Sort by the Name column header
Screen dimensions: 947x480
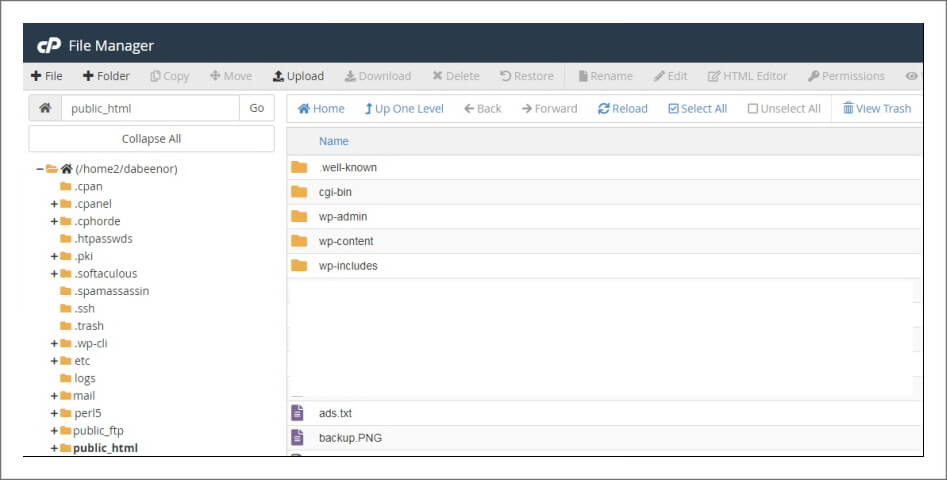click(334, 141)
